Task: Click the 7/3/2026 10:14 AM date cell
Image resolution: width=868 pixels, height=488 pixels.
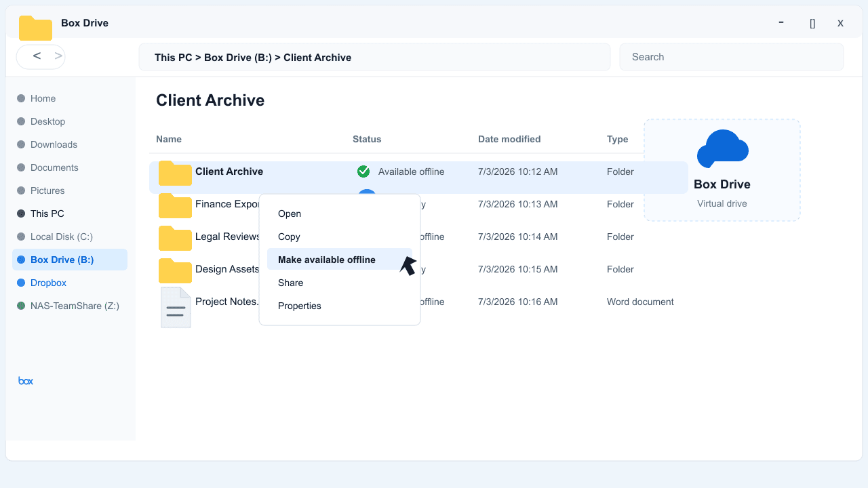Action: tap(518, 237)
